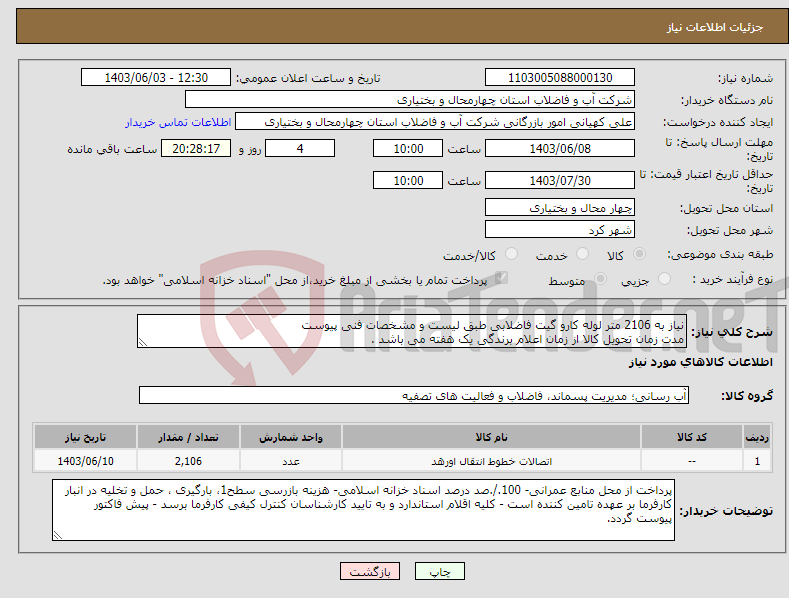Click the جزئیات اطلاعات نیاز header title
This screenshot has width=789, height=598.
click(715, 27)
